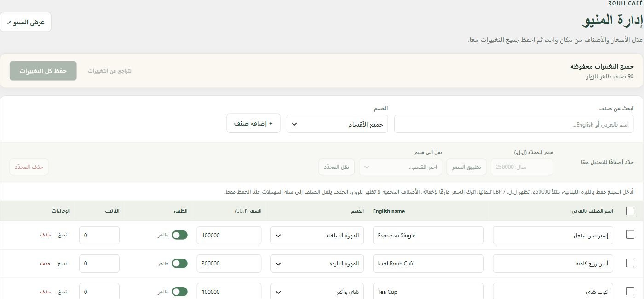
Task: Click Arabic name field كوب شاي
Action: click(x=553, y=291)
